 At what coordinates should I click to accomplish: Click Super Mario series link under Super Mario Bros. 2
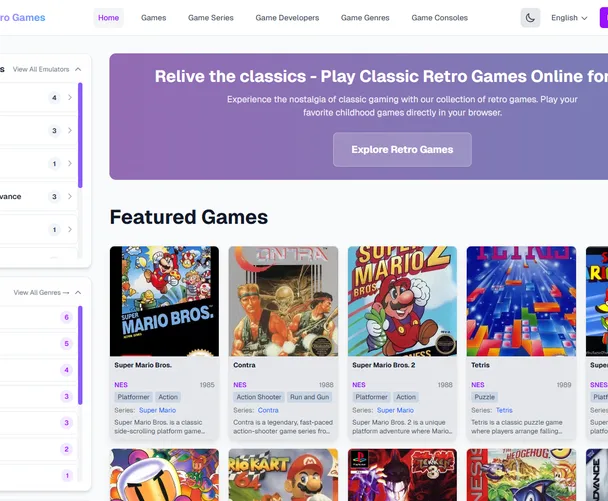(395, 410)
